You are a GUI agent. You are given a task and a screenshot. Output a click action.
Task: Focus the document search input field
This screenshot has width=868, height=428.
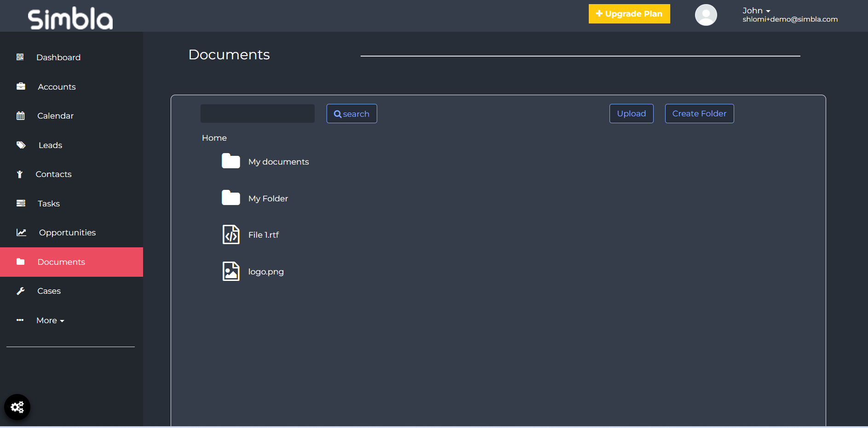pos(258,114)
